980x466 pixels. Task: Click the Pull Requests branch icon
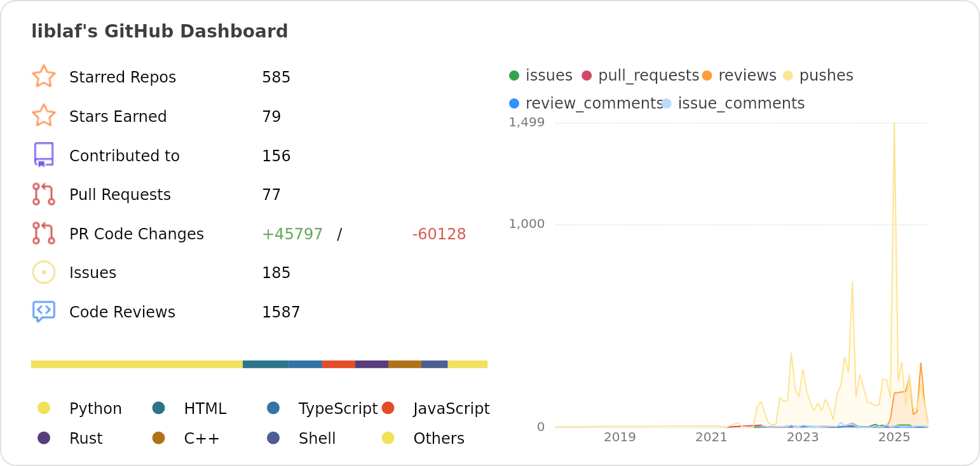(x=44, y=194)
